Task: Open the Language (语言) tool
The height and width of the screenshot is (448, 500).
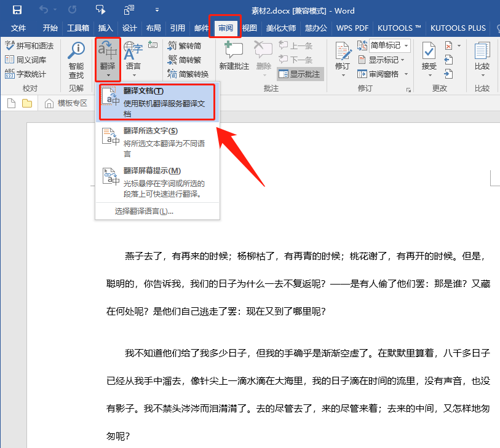Action: (x=133, y=59)
